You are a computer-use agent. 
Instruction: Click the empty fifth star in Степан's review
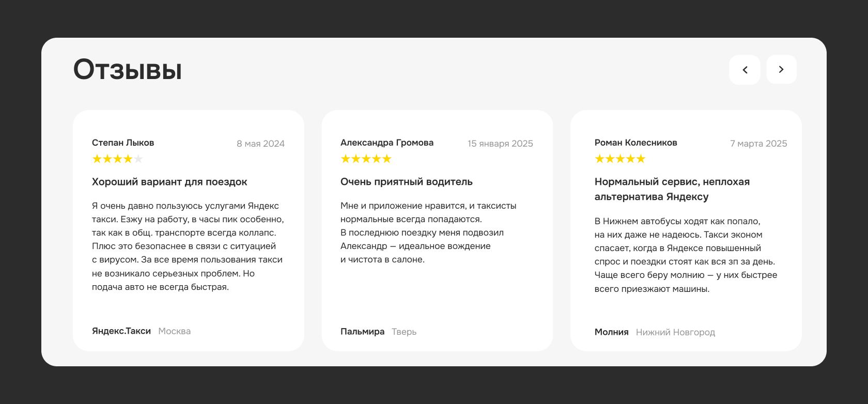[x=138, y=159]
